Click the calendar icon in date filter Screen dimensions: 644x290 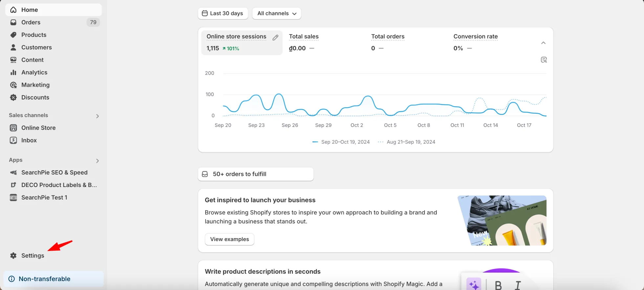(x=205, y=13)
